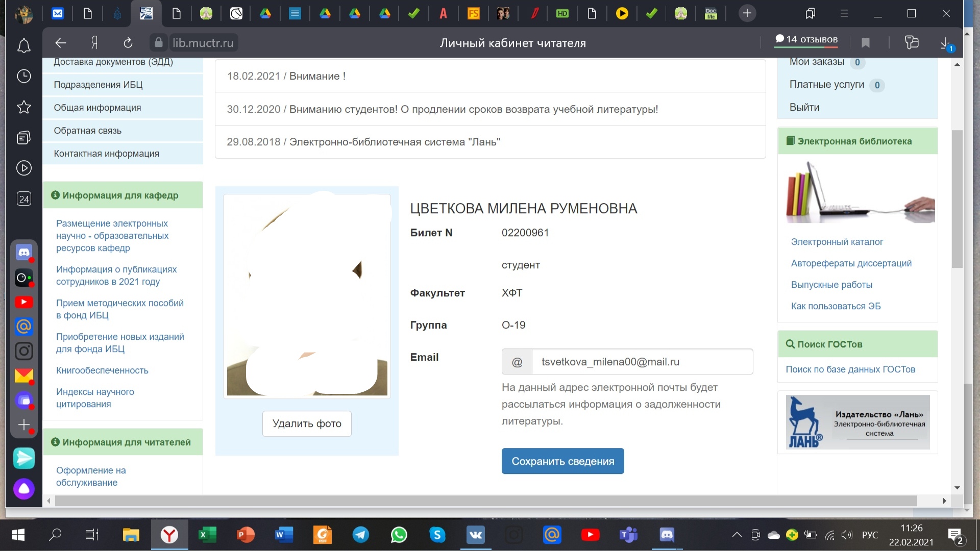The width and height of the screenshot is (980, 551).
Task: Open notifications bell in sidebar
Action: click(x=23, y=46)
